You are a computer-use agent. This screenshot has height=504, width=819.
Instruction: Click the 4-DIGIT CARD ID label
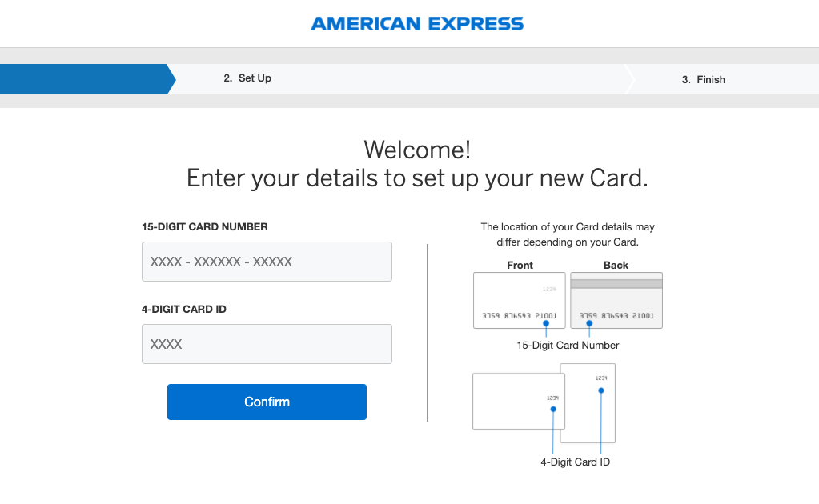coord(186,310)
